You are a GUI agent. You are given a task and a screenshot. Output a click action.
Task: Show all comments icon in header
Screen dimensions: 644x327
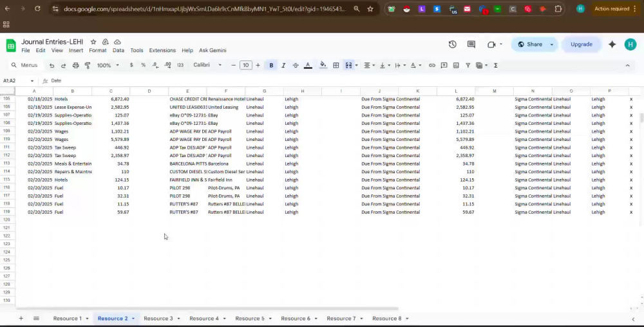[471, 44]
